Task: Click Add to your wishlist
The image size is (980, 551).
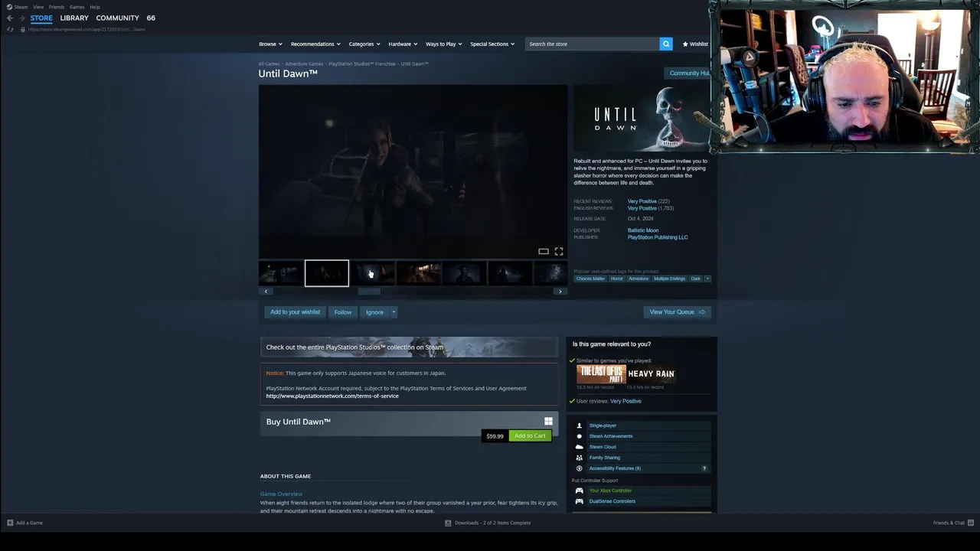Action: click(295, 312)
